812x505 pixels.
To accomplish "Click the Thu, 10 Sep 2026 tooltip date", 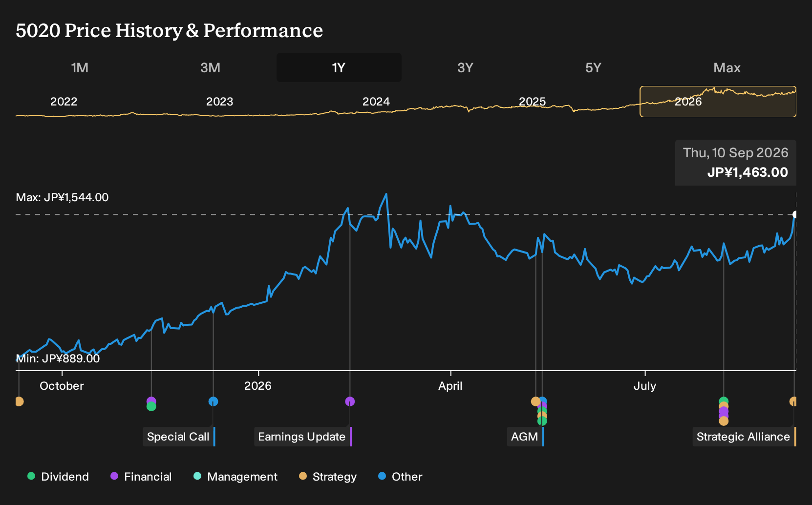I will pos(735,153).
